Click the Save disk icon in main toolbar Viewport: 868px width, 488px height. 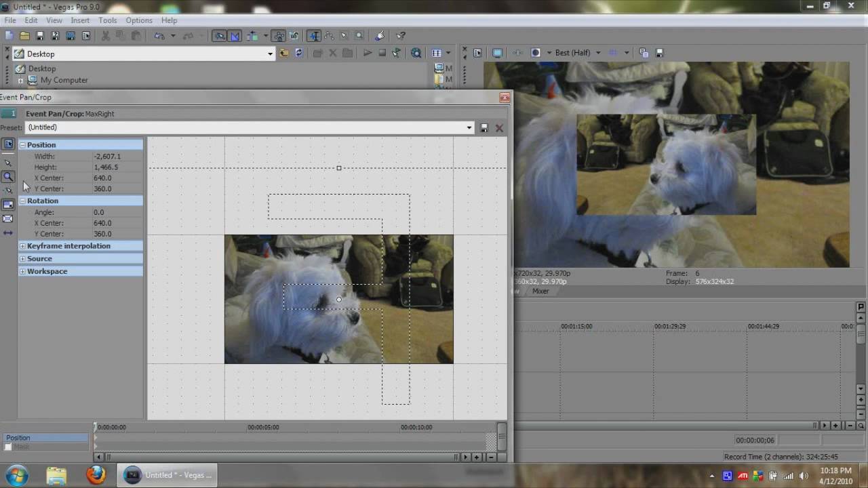(x=40, y=36)
